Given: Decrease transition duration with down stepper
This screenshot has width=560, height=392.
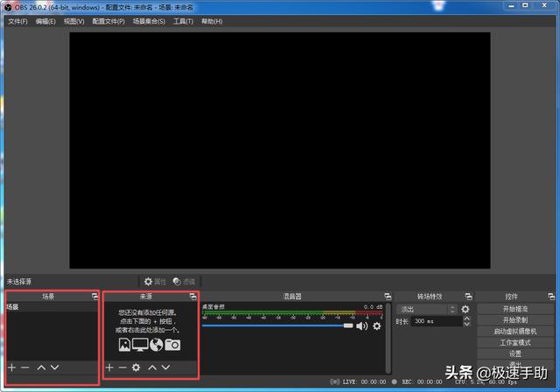Looking at the screenshot, I should tap(466, 324).
